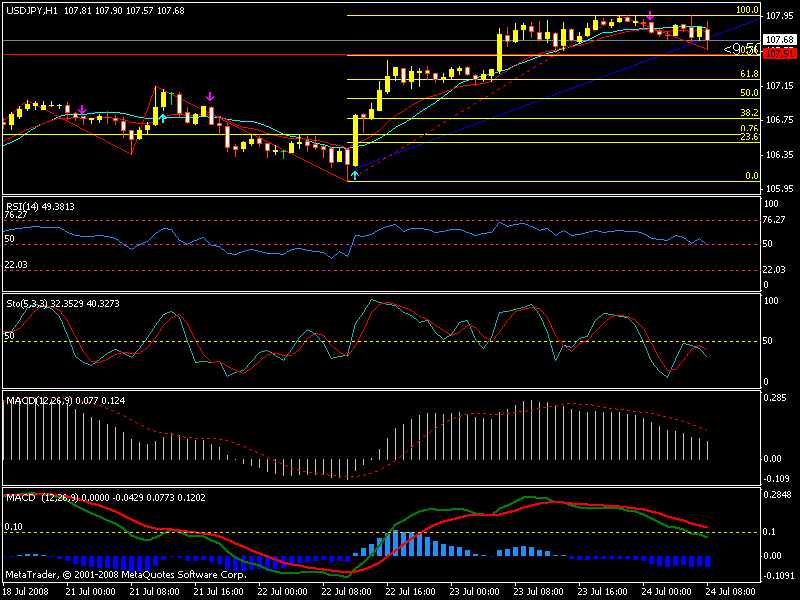Click the RSI(14) 49.3813 indicator label

click(x=40, y=207)
